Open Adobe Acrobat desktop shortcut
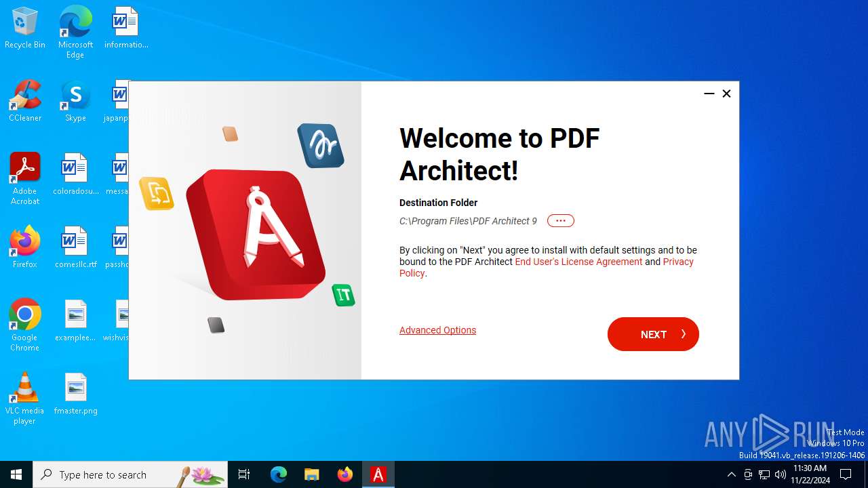868x488 pixels. pyautogui.click(x=25, y=179)
